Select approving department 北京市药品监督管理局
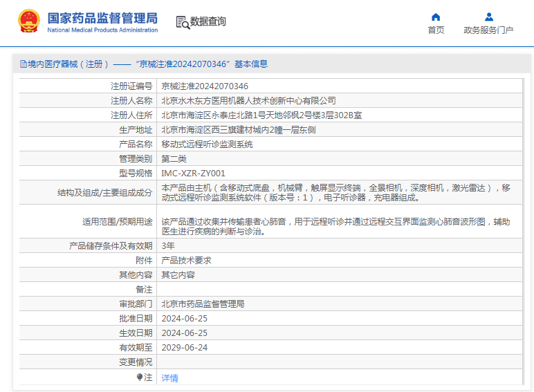 (x=203, y=304)
